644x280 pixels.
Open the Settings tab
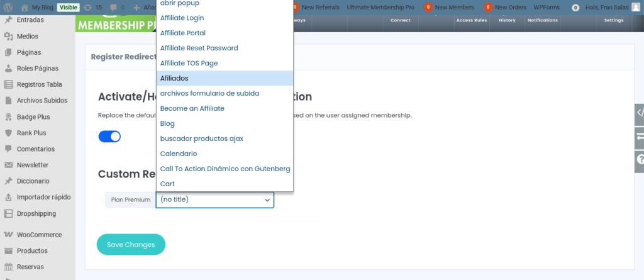coord(614,21)
